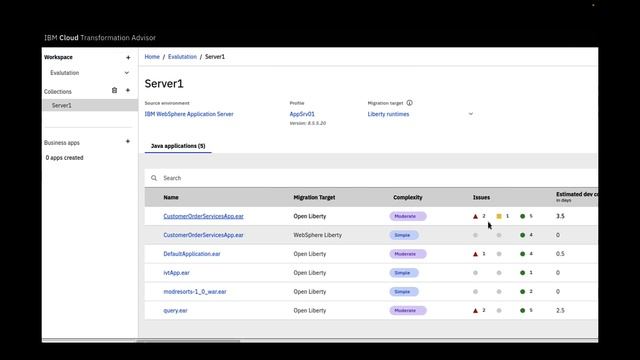Sort by Complexity column header

tap(408, 197)
